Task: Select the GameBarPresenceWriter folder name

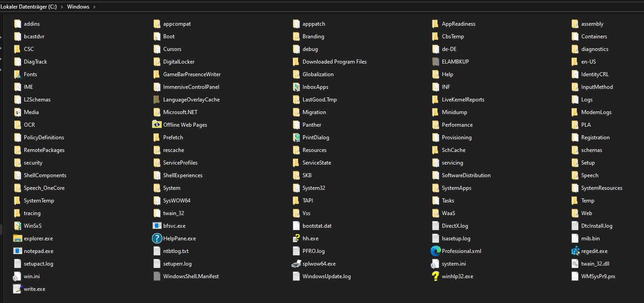Action: [x=192, y=74]
